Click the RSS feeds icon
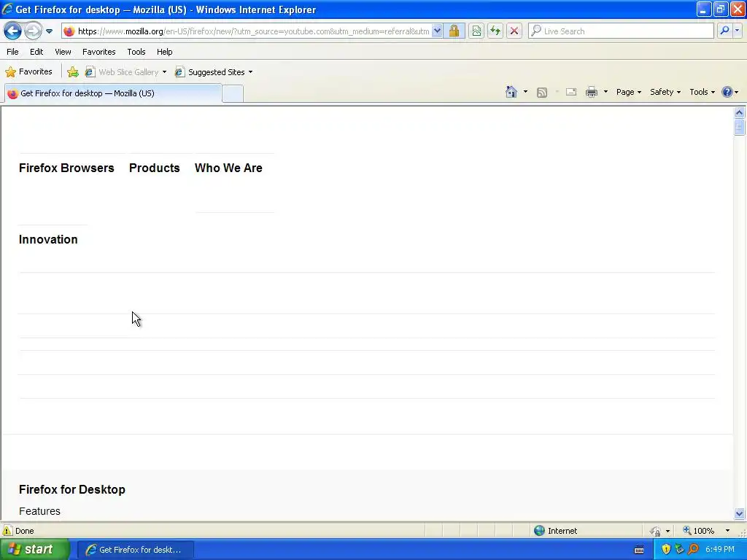Viewport: 747px width, 560px height. pyautogui.click(x=542, y=93)
